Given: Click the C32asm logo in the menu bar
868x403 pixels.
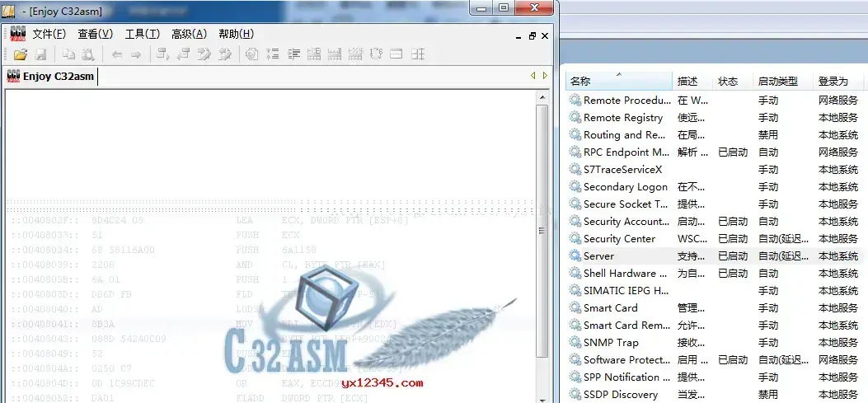Looking at the screenshot, I should pos(17,34).
